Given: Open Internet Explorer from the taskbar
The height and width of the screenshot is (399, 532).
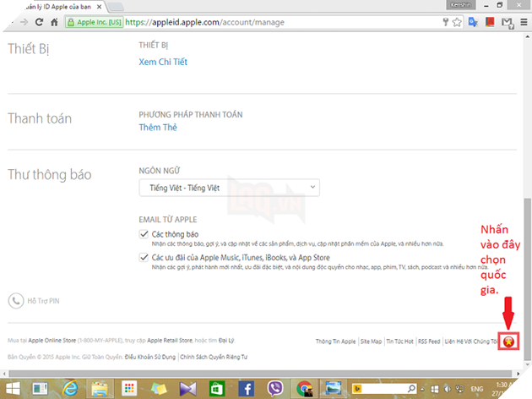Looking at the screenshot, I should click(70, 388).
